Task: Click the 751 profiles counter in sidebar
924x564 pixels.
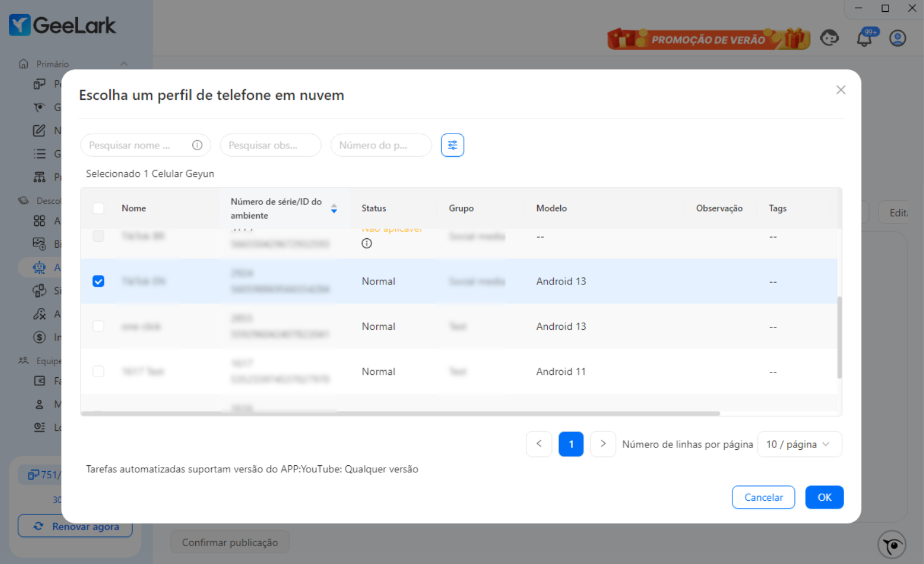Action: tap(44, 475)
